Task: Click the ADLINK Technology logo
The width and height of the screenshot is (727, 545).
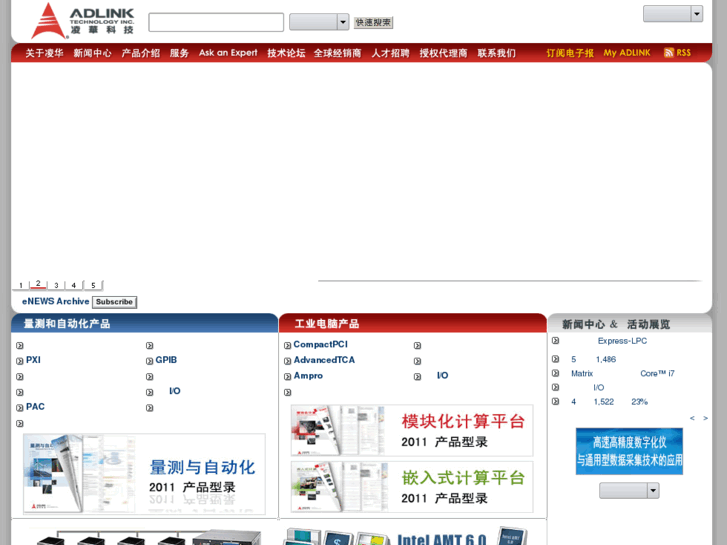Action: pyautogui.click(x=83, y=21)
